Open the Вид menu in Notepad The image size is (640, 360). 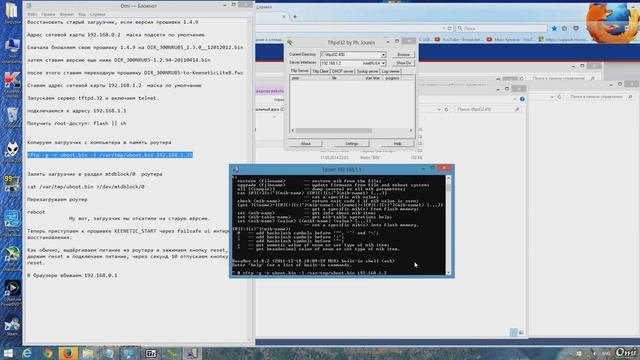[x=82, y=14]
